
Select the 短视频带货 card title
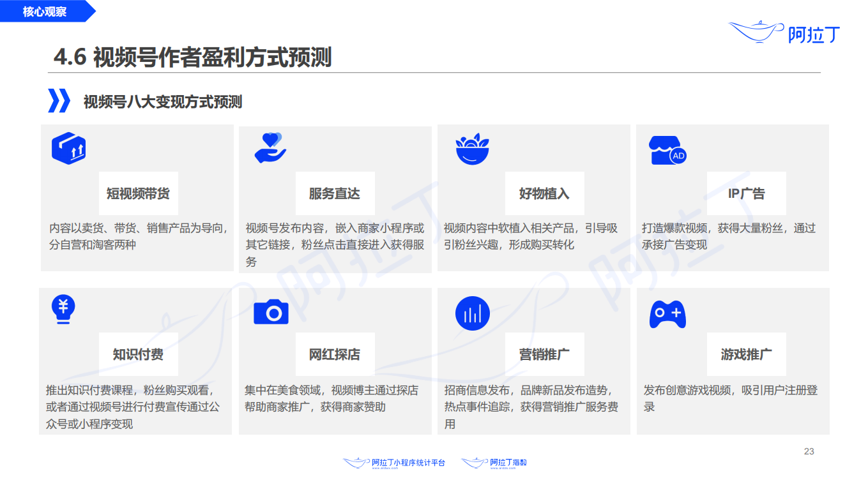tap(139, 193)
